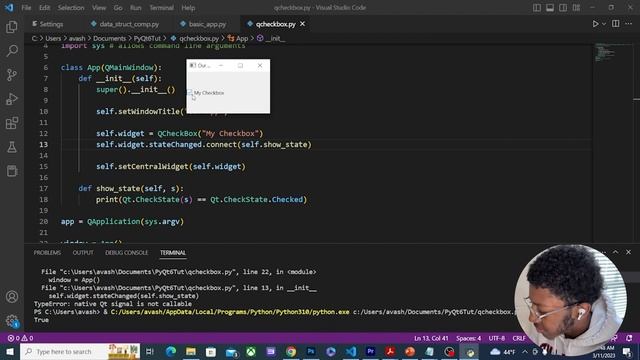The width and height of the screenshot is (640, 360).
Task: Open Task View on the taskbar
Action: pos(150,351)
